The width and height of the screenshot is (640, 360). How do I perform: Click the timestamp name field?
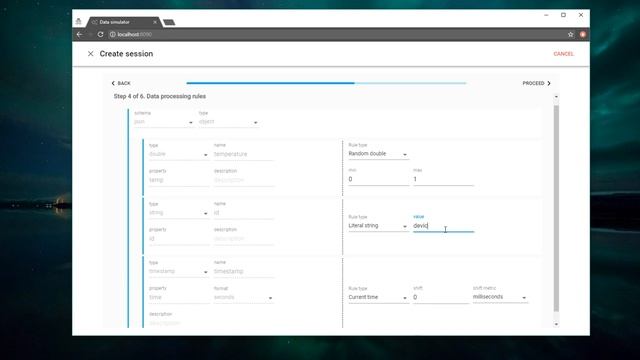[244, 271]
